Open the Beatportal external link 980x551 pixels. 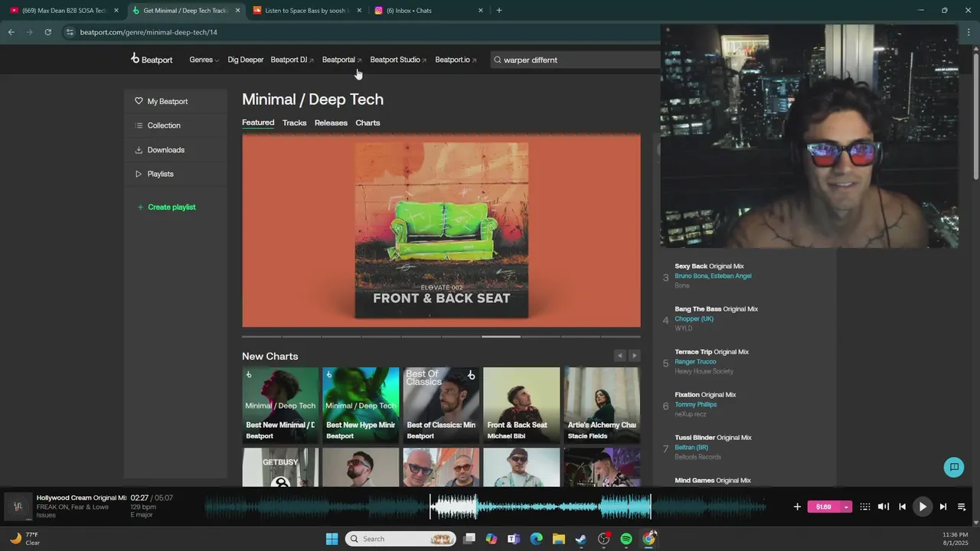[x=341, y=60]
